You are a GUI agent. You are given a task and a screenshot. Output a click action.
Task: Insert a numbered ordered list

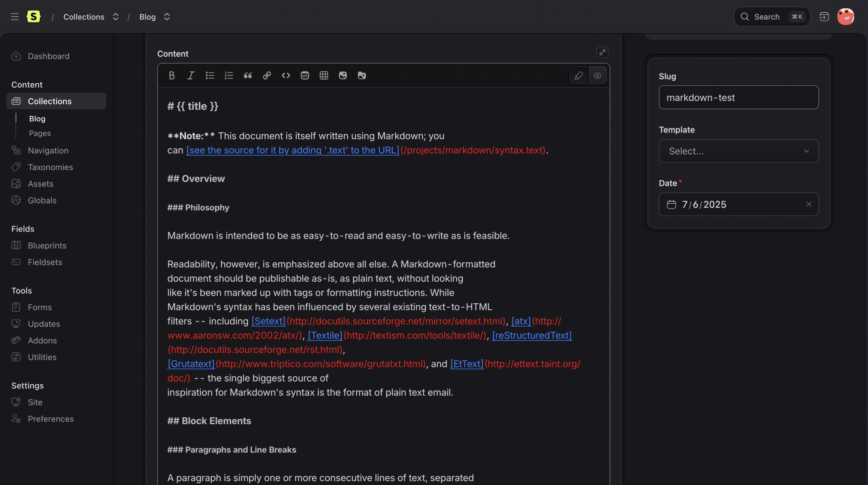click(x=229, y=75)
